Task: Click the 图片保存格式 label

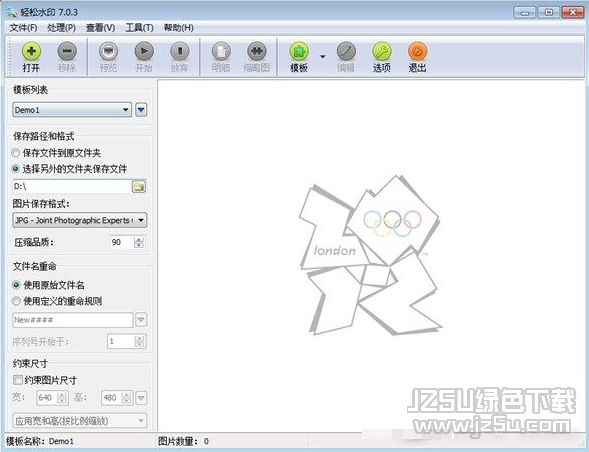Action: click(x=41, y=204)
